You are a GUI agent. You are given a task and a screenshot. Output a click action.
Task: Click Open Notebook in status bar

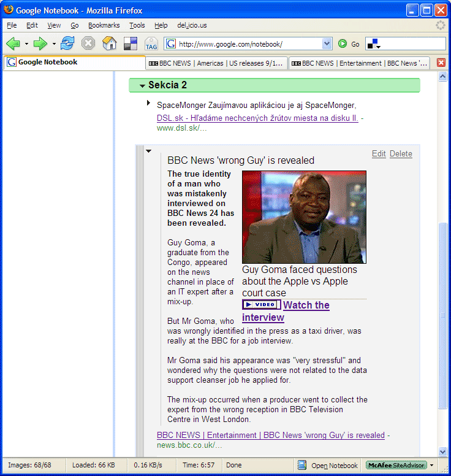[x=335, y=466]
